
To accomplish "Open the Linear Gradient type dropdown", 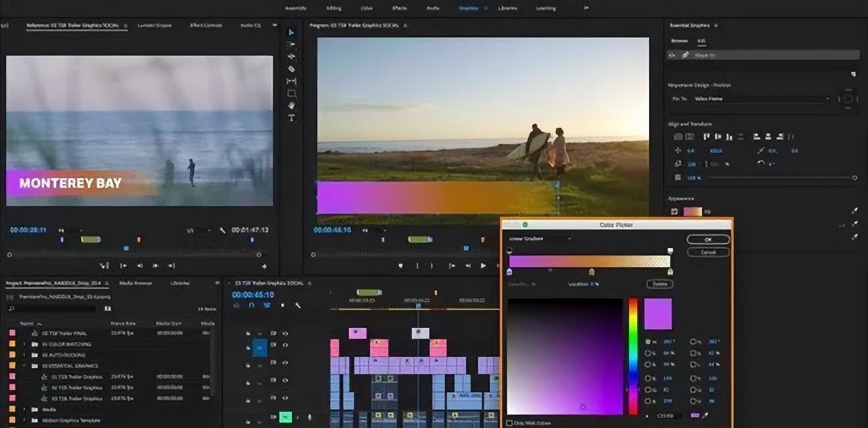I will 541,239.
